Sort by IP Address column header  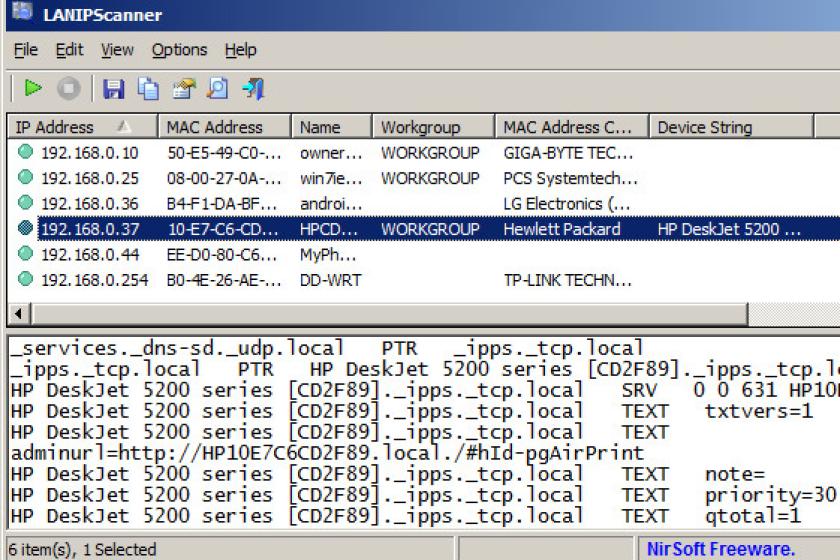[82, 127]
